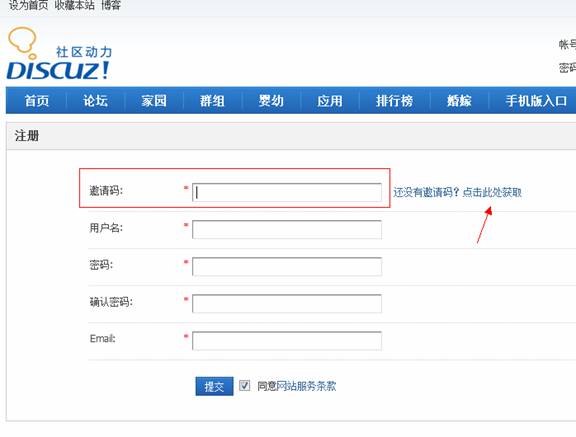
Task: Open 手机版入口 mobile entry
Action: tap(536, 101)
